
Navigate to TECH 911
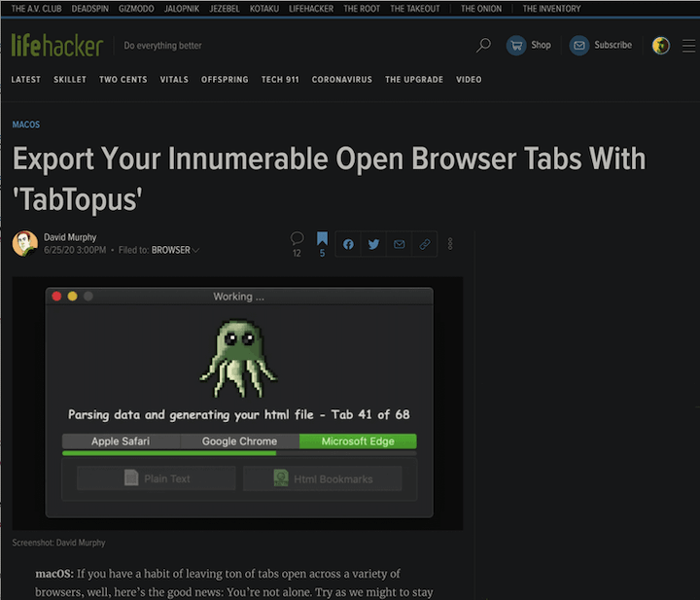[280, 80]
